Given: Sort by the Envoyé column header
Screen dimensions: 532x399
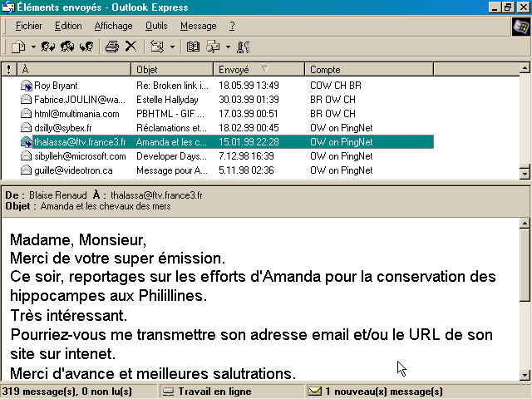Looking at the screenshot, I should 259,69.
